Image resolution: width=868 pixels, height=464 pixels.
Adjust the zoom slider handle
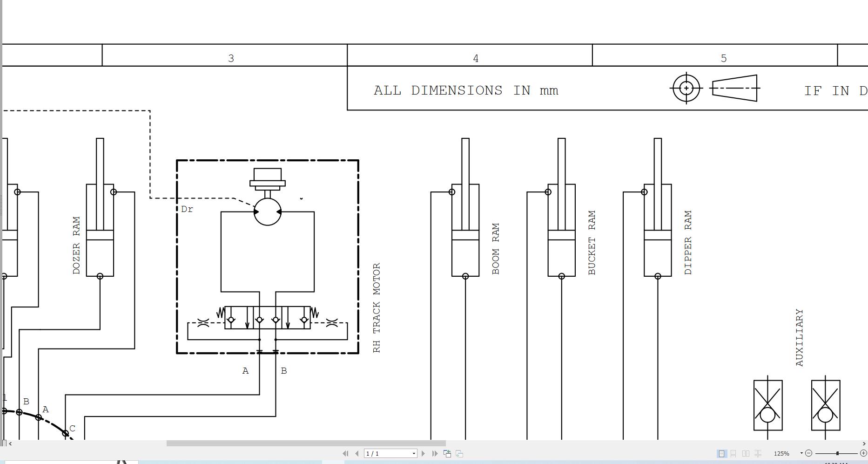click(837, 453)
